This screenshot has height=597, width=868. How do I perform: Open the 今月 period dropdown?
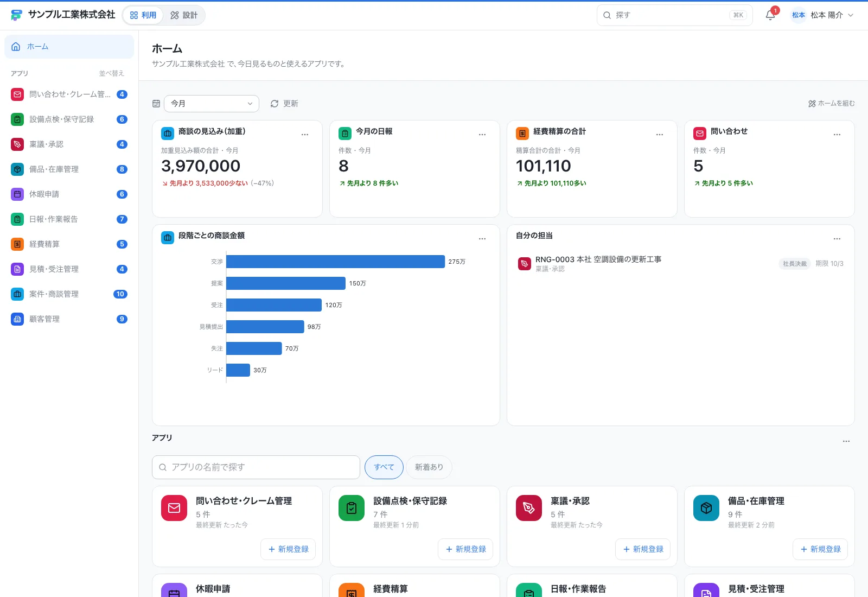[x=212, y=104]
